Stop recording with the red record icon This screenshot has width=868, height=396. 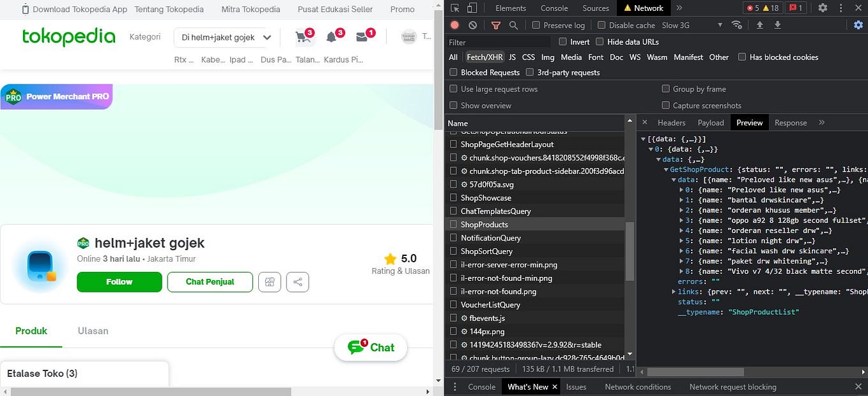454,25
